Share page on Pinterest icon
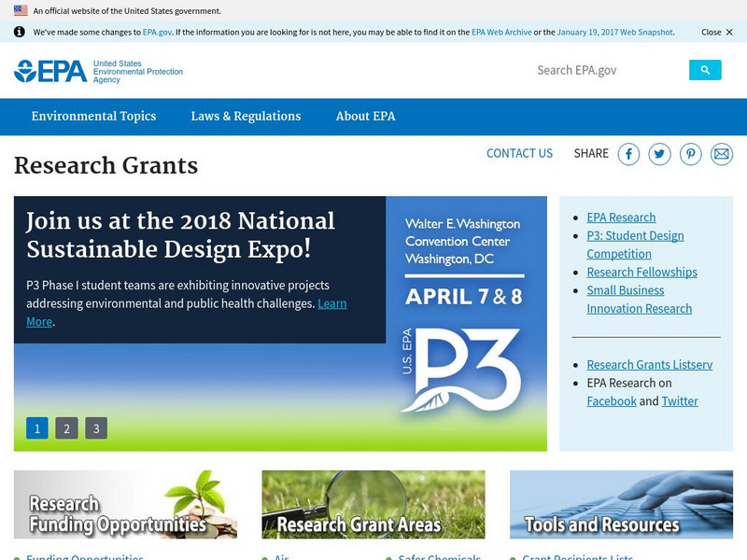Viewport: 747px width, 560px height. coord(690,154)
